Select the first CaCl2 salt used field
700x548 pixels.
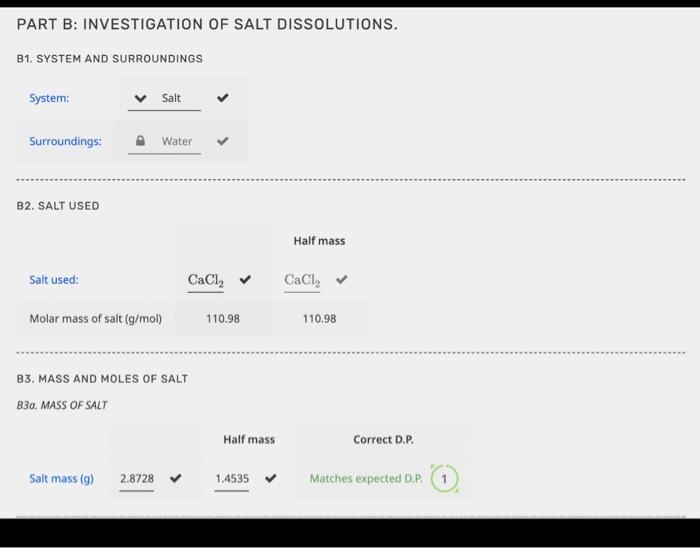tap(205, 280)
